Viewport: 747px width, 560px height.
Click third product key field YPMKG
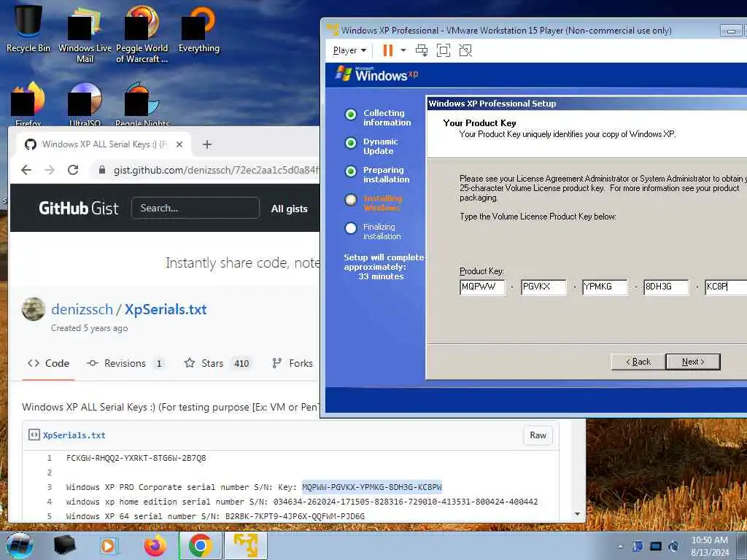pos(605,287)
